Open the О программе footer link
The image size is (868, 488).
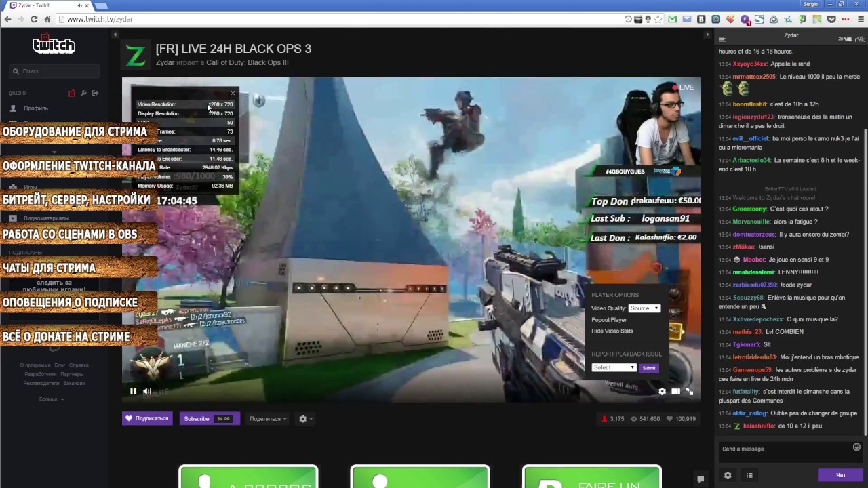35,365
